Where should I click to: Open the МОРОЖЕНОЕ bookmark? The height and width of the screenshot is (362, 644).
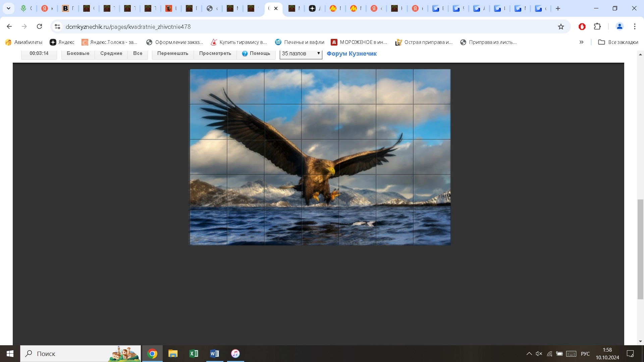pos(359,42)
